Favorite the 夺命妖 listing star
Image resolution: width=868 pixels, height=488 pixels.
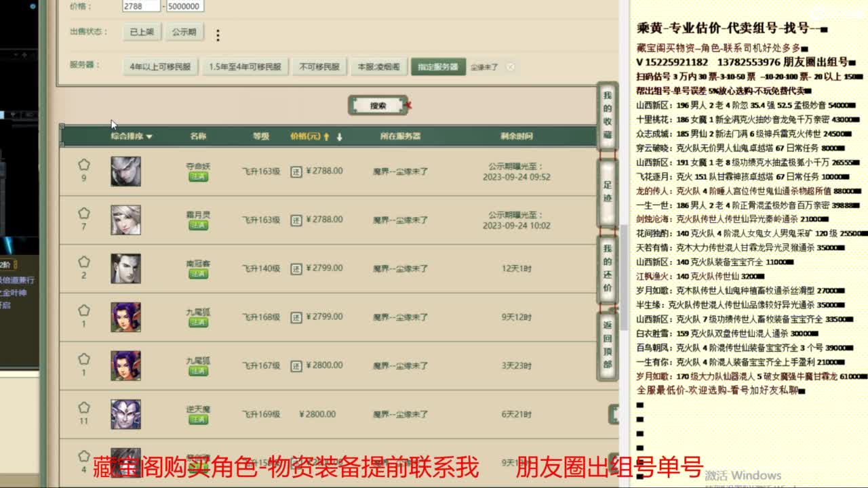pos(83,165)
